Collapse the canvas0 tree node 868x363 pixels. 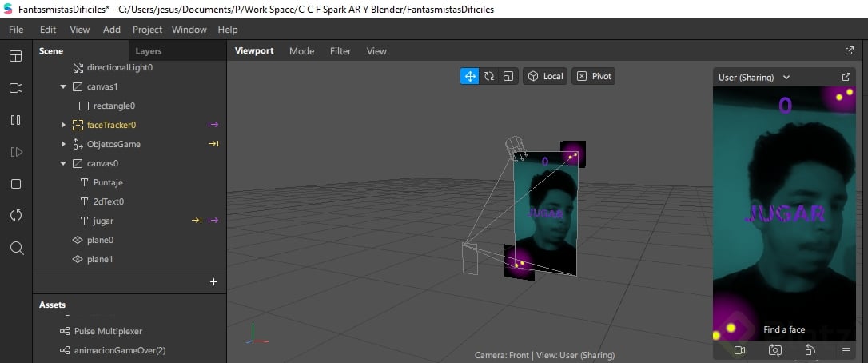point(63,163)
